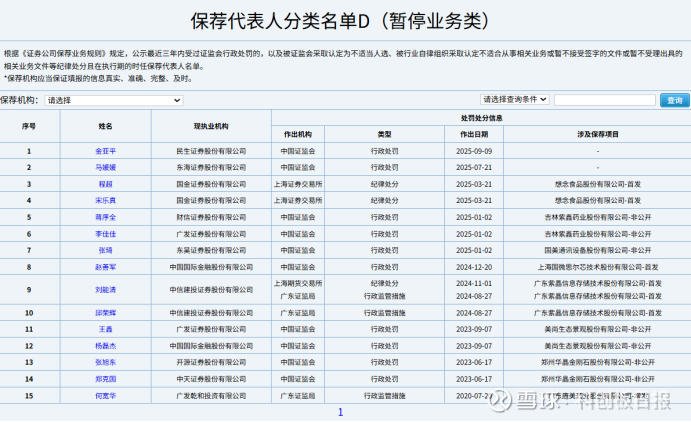Viewport: 691px width, 422px height.
Task: Click the page title 保荐代表人分类名单D
Action: (280, 21)
